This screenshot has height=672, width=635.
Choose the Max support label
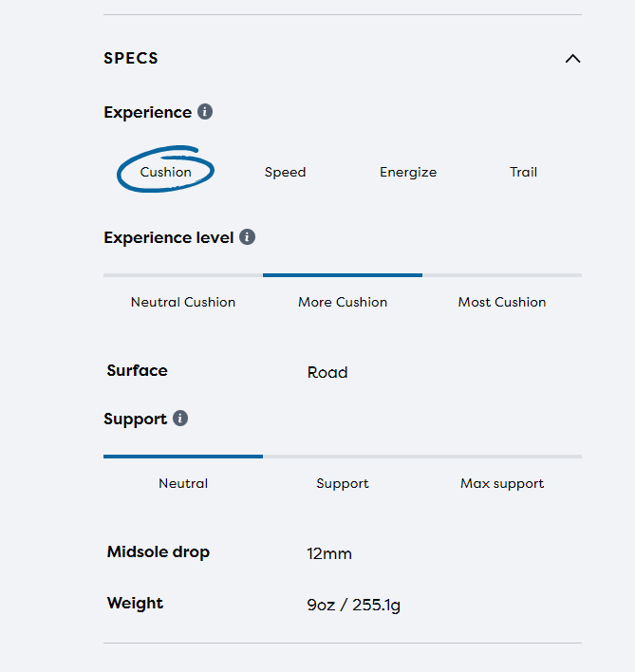click(x=502, y=483)
